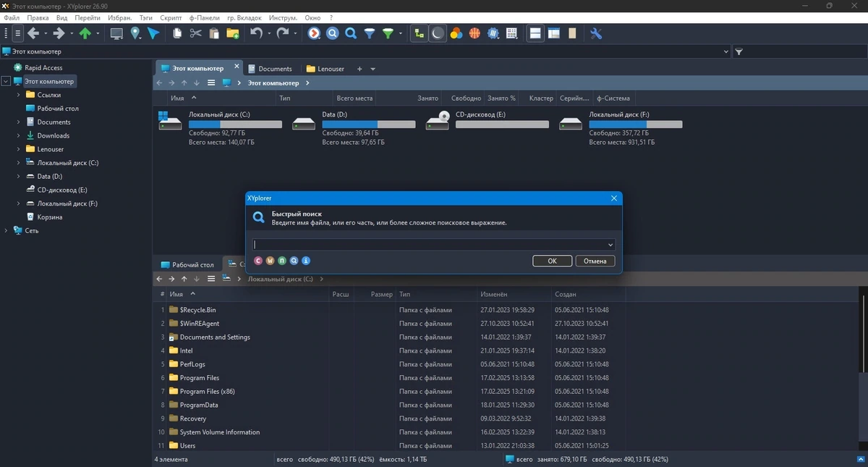Open the quick search history dropdown arrow
Image resolution: width=868 pixels, height=467 pixels.
tap(610, 245)
